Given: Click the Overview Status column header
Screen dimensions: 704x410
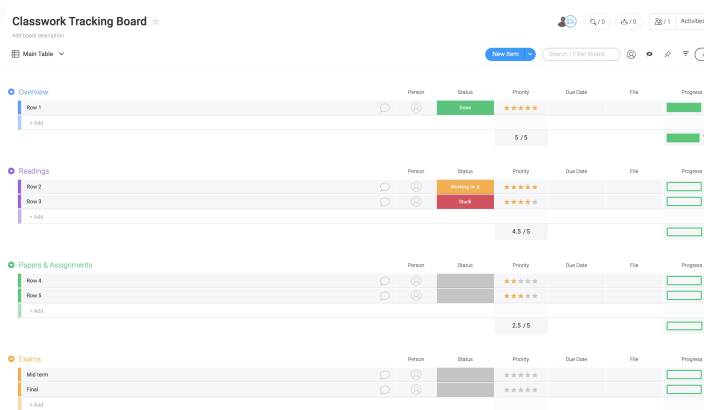Looking at the screenshot, I should point(465,92).
